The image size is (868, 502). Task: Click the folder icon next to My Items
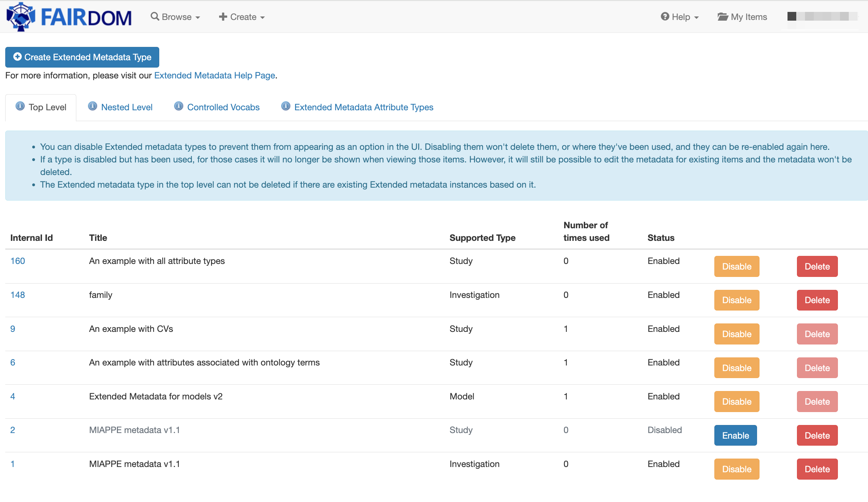point(722,17)
